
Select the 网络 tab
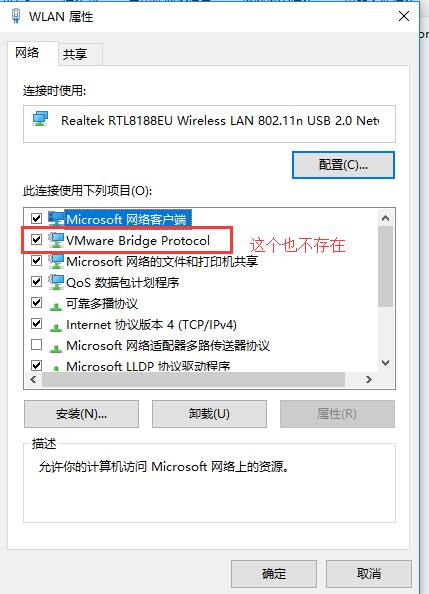27,53
